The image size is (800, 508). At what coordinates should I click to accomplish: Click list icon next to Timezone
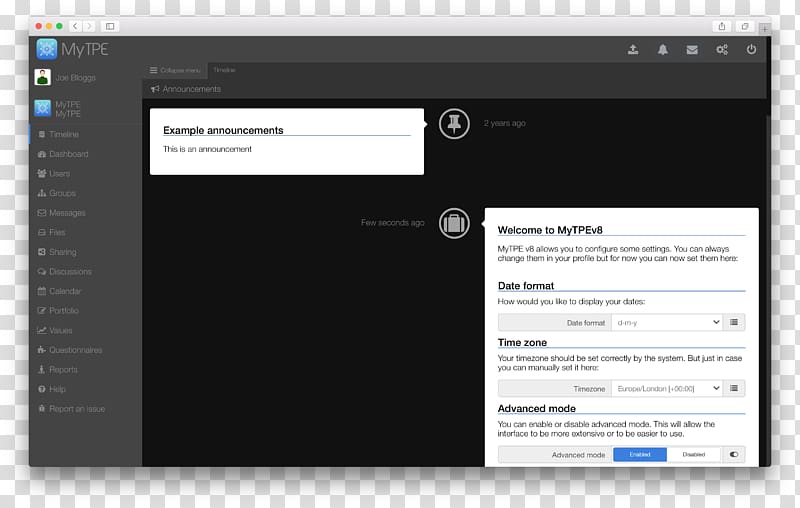click(x=734, y=388)
